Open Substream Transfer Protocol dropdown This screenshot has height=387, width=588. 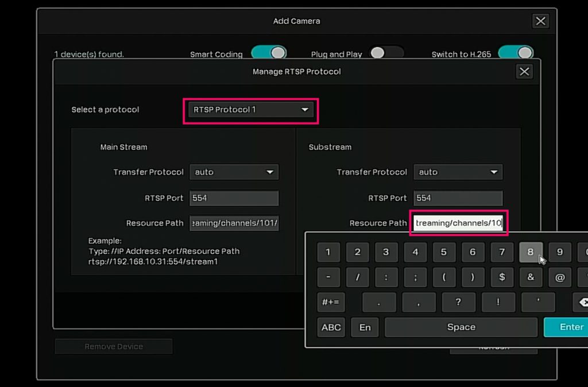point(458,172)
